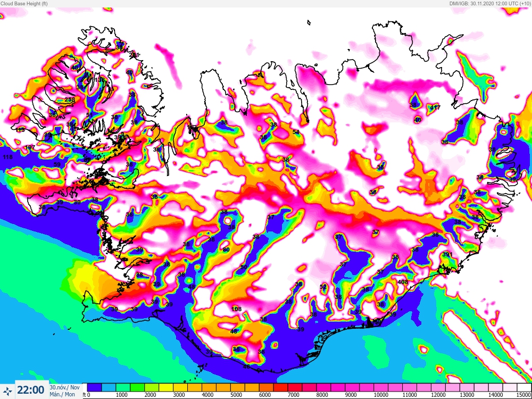Viewport: 532px width, 399px height.
Task: Click the '1000' legend scale label
Action: (121, 395)
